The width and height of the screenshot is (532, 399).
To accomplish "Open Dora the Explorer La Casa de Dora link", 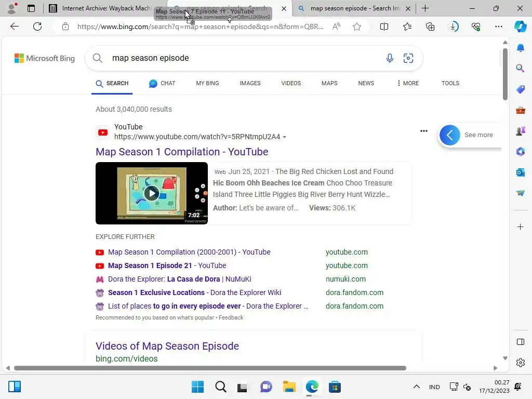I will 179,279.
